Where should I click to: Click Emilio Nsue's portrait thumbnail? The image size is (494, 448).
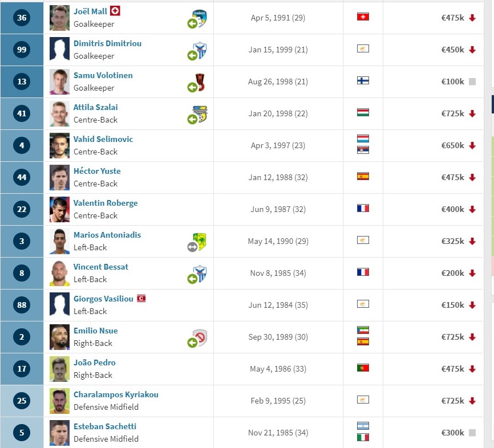[x=59, y=337]
